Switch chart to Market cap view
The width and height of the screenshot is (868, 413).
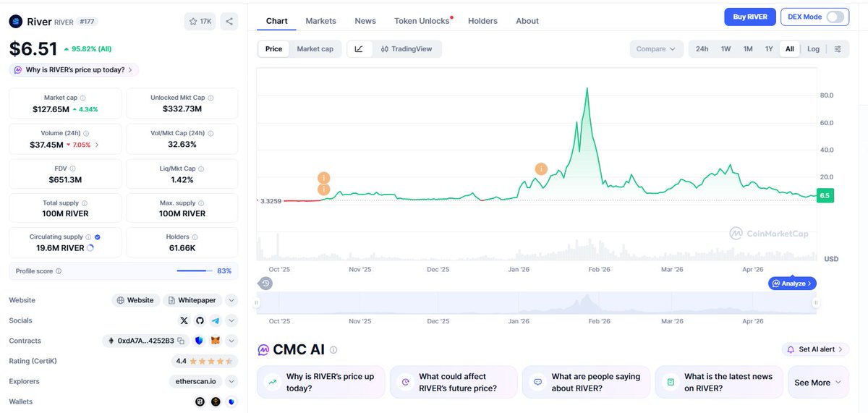point(315,49)
